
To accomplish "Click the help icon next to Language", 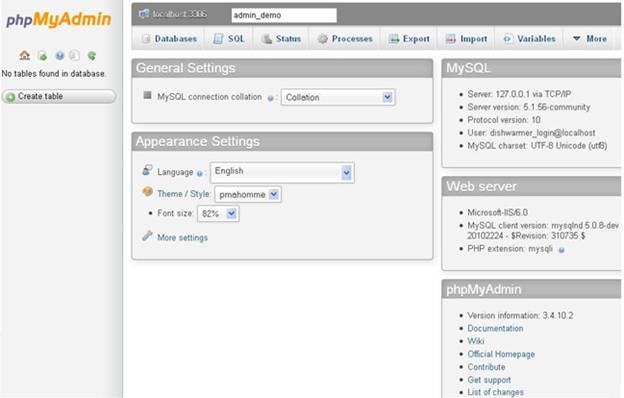I will pyautogui.click(x=199, y=173).
